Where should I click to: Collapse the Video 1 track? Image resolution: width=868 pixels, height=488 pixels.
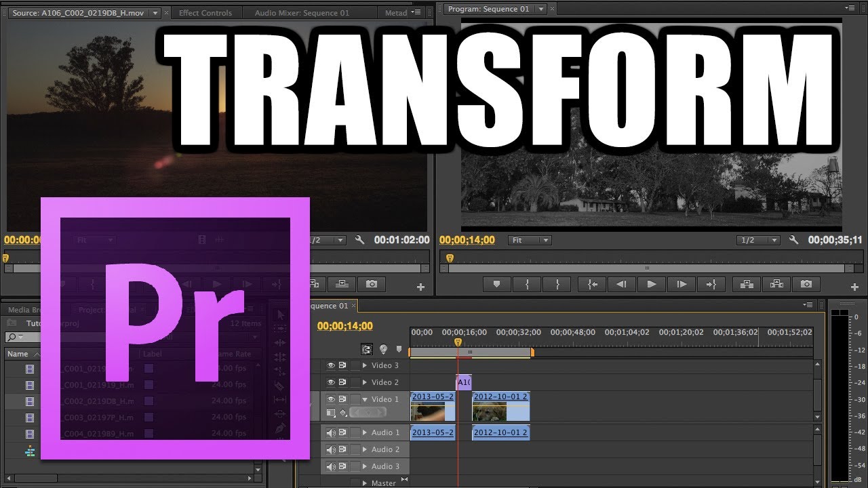364,399
